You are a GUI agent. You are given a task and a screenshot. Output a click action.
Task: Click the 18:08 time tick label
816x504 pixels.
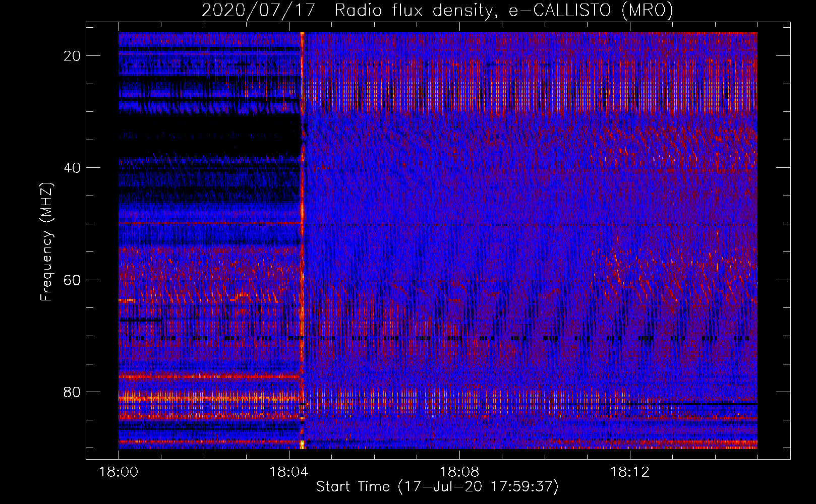459,472
